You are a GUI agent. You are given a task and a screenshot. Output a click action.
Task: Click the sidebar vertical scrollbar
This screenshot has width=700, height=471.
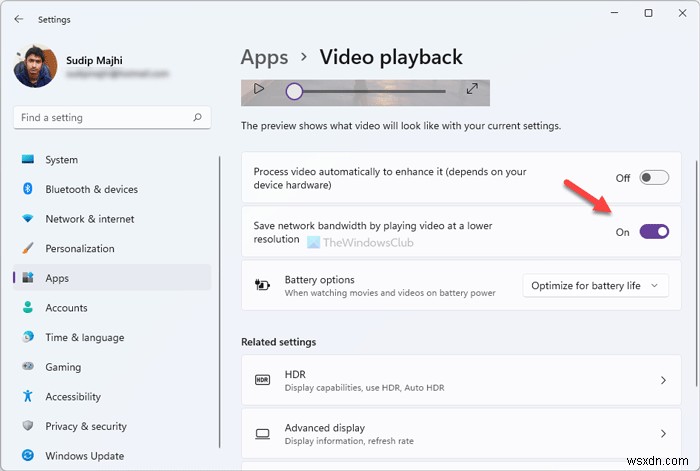(220, 302)
